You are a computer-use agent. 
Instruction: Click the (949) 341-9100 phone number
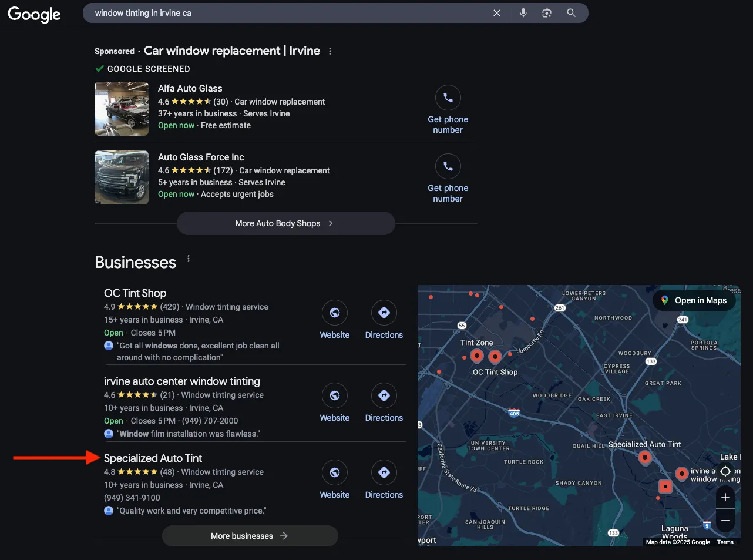click(x=132, y=498)
